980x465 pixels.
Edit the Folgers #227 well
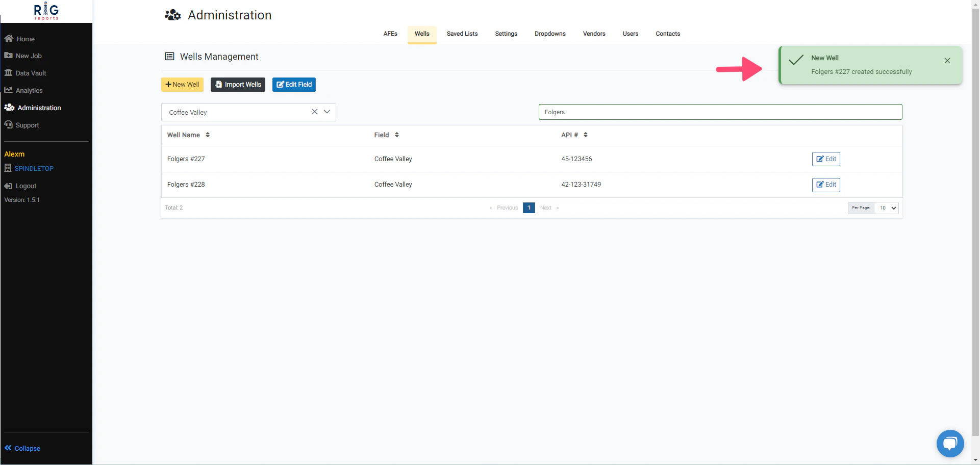[x=826, y=159]
